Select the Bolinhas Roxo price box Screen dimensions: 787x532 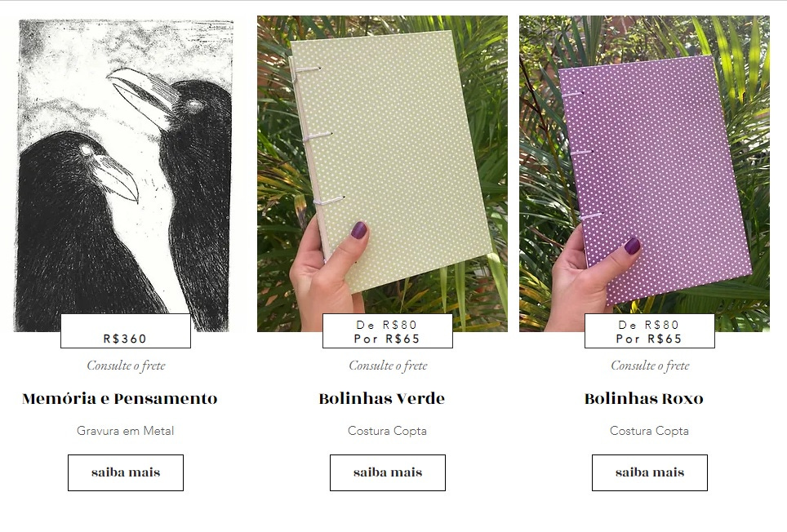tap(650, 331)
